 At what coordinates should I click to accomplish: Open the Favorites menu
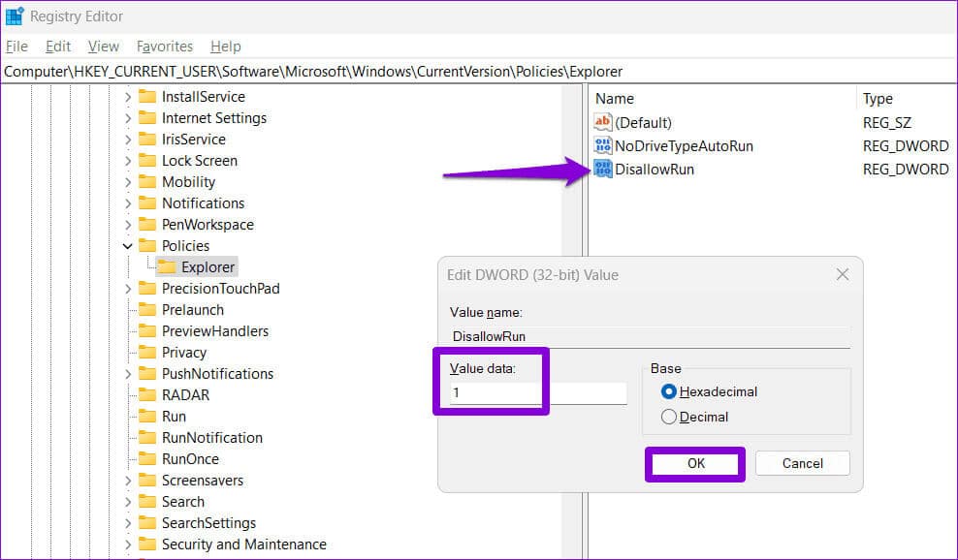[x=164, y=47]
